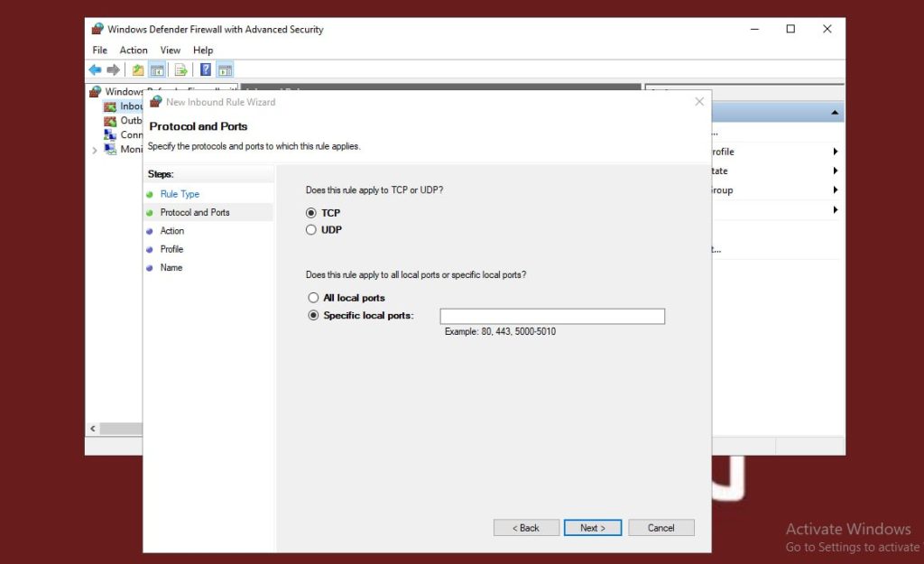
Task: Click the Up one level folder icon
Action: pos(138,70)
